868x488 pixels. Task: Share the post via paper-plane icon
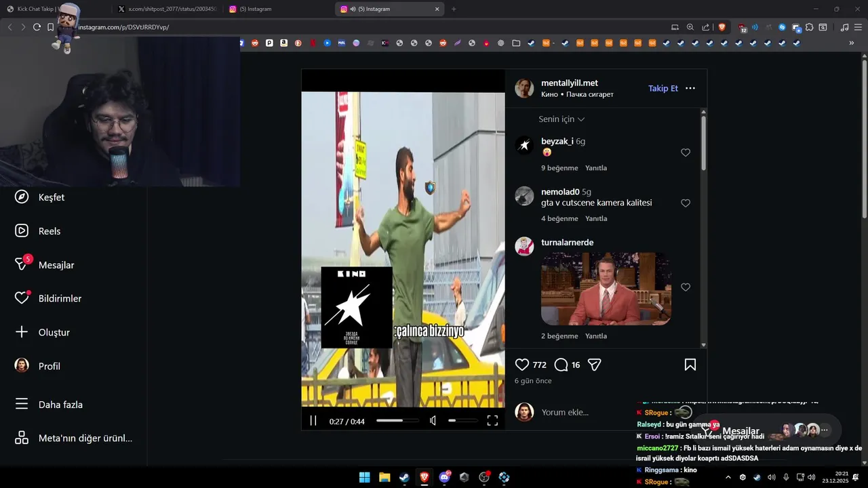[x=595, y=365]
